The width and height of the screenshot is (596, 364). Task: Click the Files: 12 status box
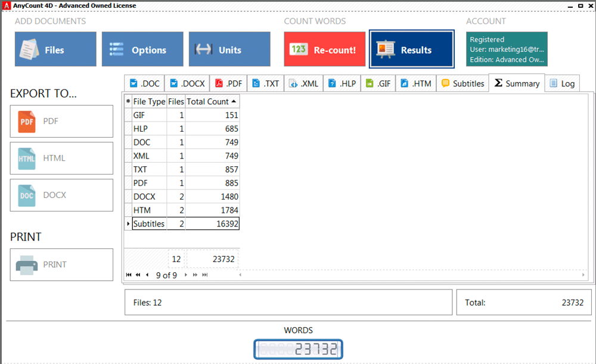[288, 303]
